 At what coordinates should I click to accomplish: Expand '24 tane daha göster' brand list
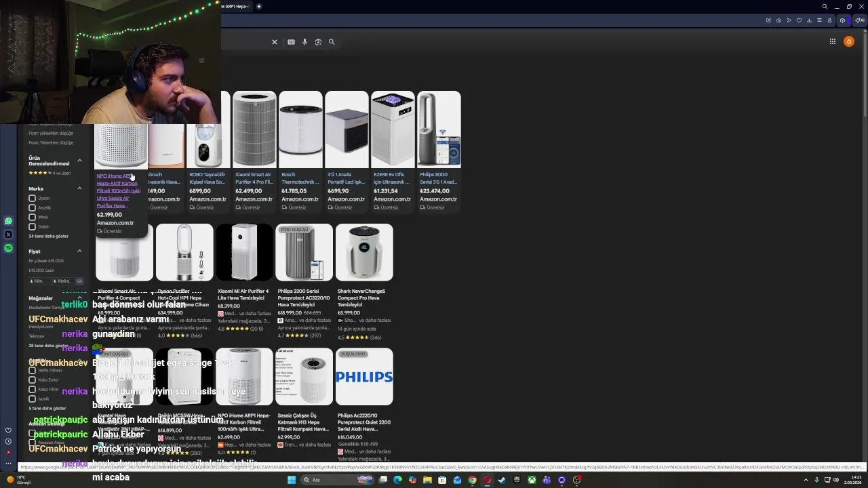coord(48,237)
